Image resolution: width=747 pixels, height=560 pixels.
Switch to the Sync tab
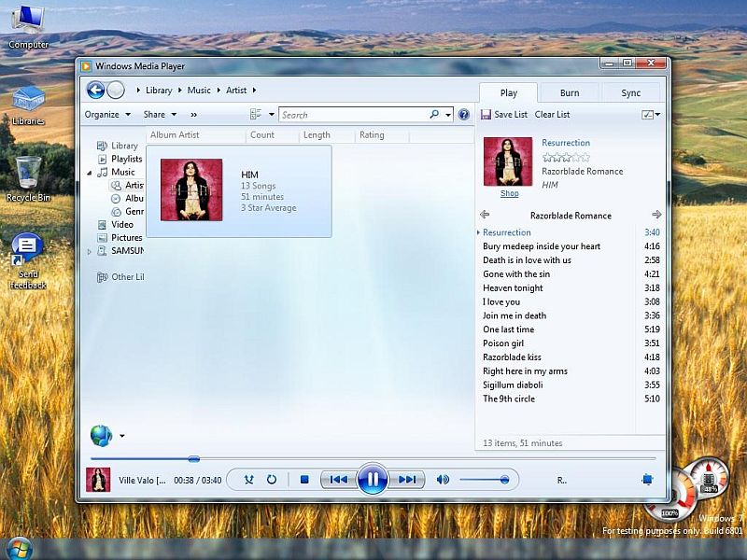(631, 92)
